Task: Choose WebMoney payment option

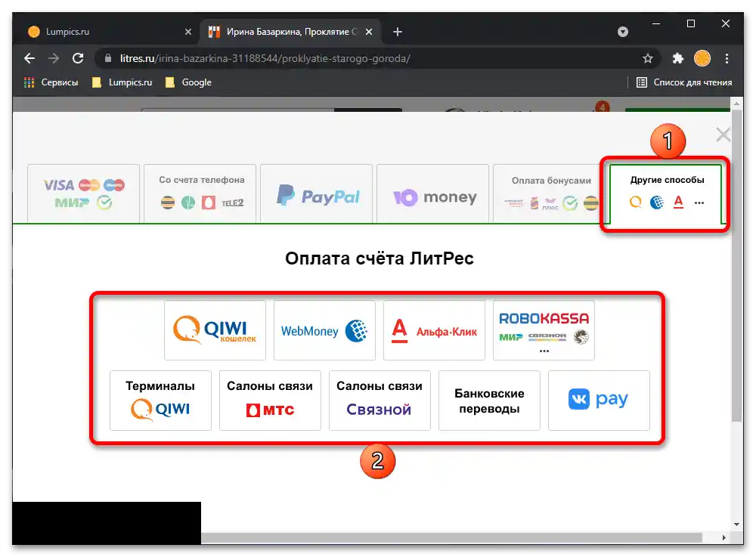Action: (x=324, y=330)
